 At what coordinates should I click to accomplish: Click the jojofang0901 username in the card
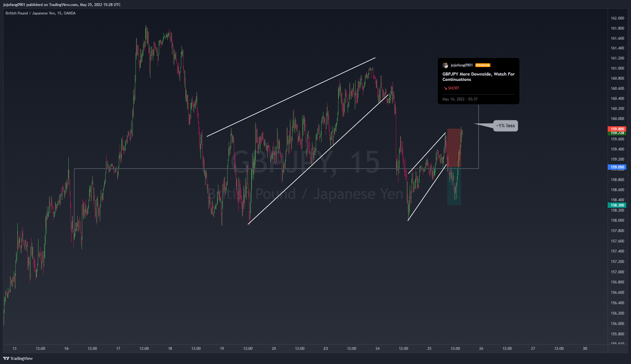click(x=462, y=65)
